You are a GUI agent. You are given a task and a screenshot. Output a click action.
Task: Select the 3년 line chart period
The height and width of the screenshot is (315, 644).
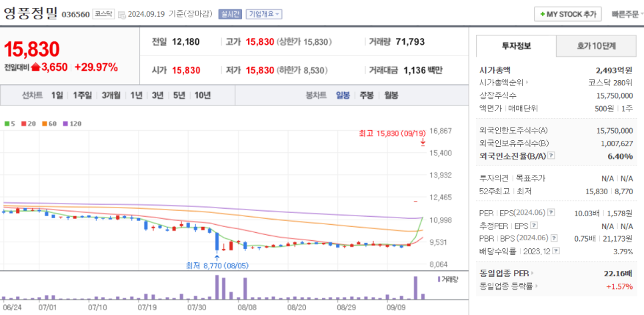tap(158, 95)
